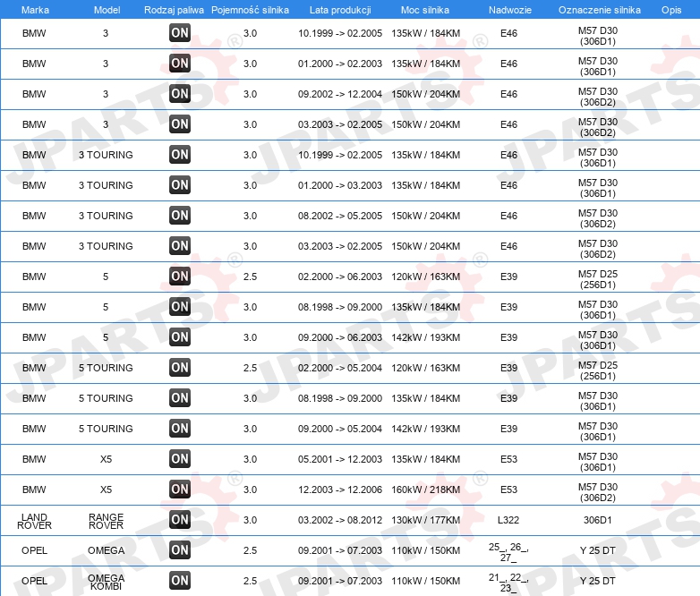Viewport: 700px width, 596px height.
Task: Click ON icon in 5 TOURING 142kW row
Action: [180, 428]
